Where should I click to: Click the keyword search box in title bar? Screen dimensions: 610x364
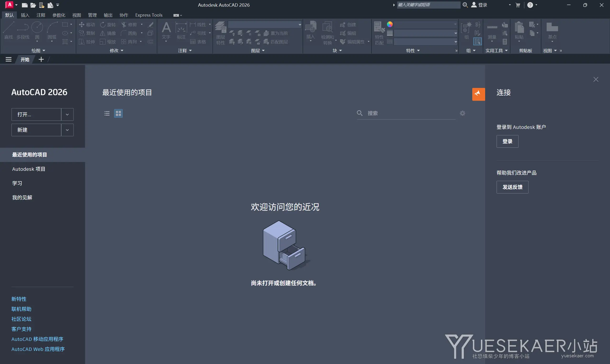point(428,5)
